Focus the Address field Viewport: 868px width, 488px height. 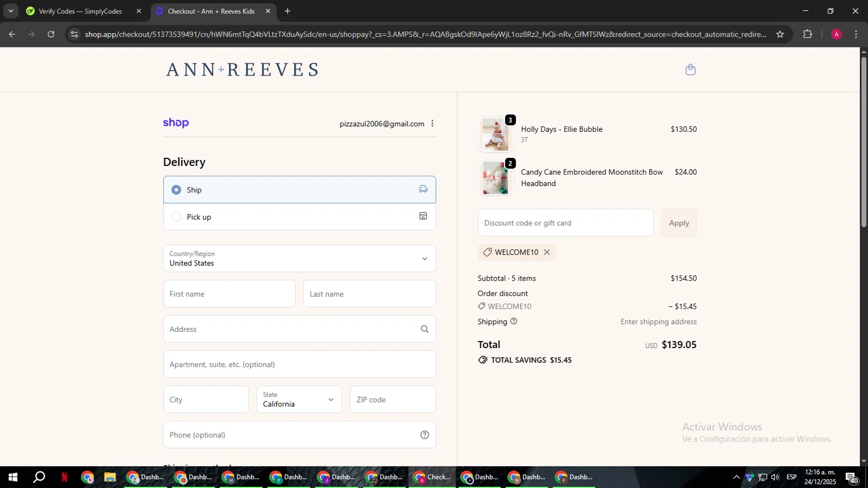(x=299, y=329)
